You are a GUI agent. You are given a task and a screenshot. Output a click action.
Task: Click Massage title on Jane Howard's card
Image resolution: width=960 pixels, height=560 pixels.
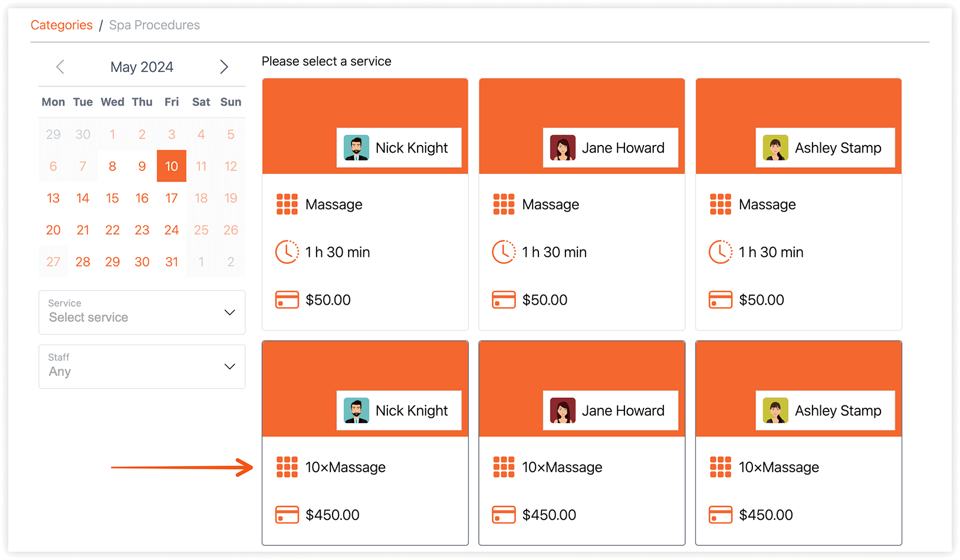coord(551,205)
